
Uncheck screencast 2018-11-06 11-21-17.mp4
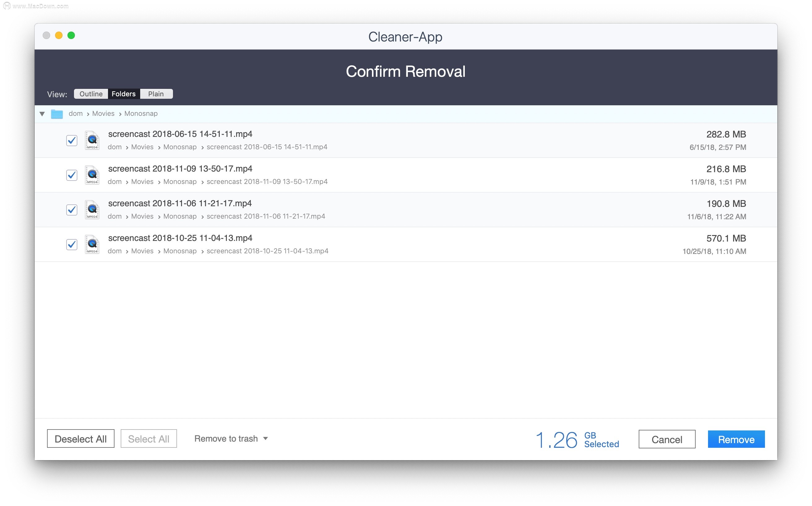pyautogui.click(x=71, y=210)
